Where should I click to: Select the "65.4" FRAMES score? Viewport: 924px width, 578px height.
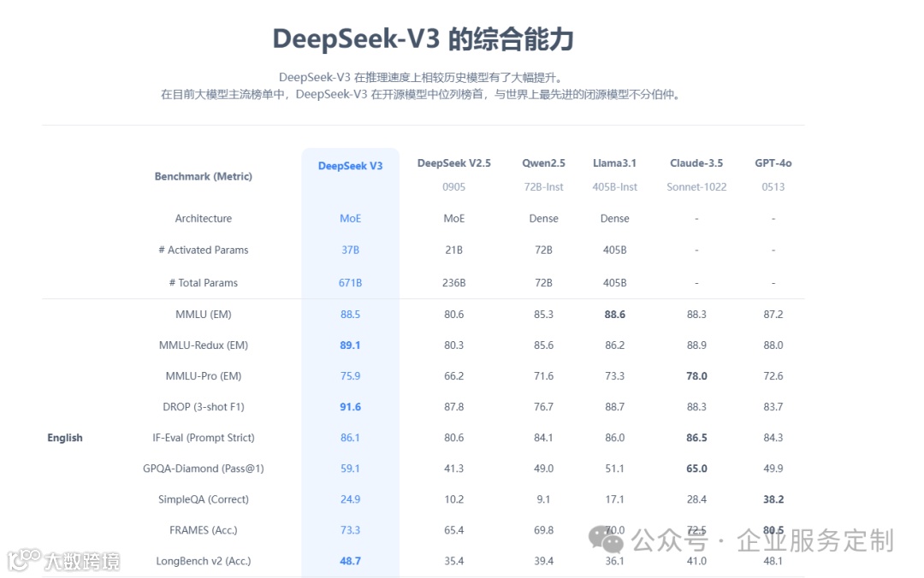click(x=453, y=530)
